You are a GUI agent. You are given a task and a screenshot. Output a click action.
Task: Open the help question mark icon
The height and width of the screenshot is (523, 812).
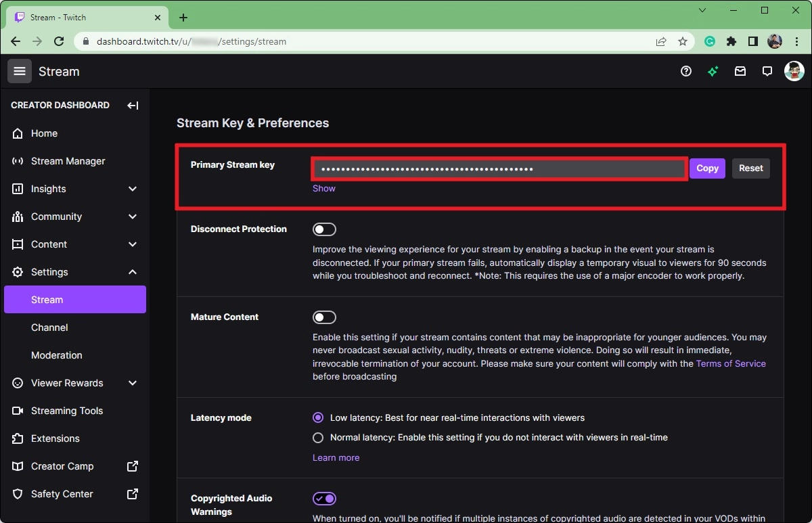[x=685, y=71]
